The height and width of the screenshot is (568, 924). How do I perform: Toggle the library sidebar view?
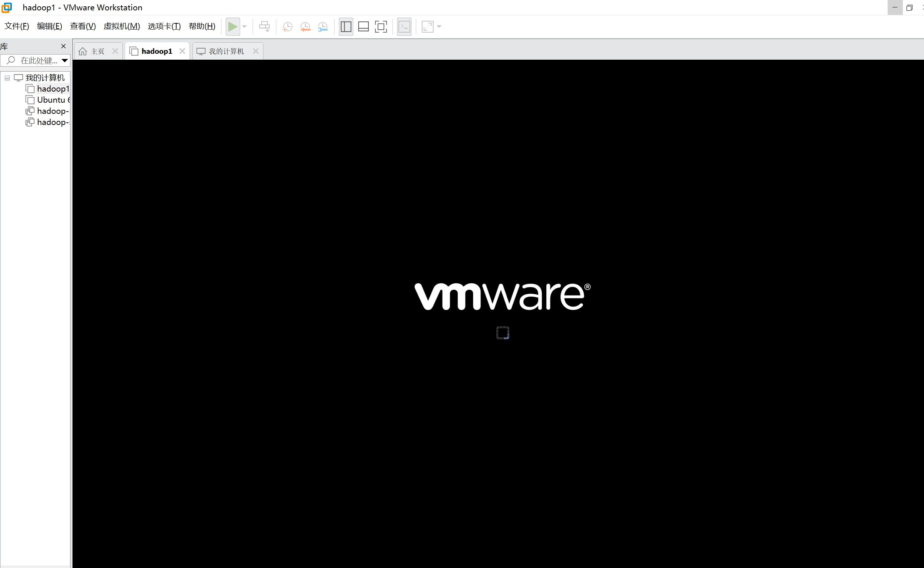point(346,27)
